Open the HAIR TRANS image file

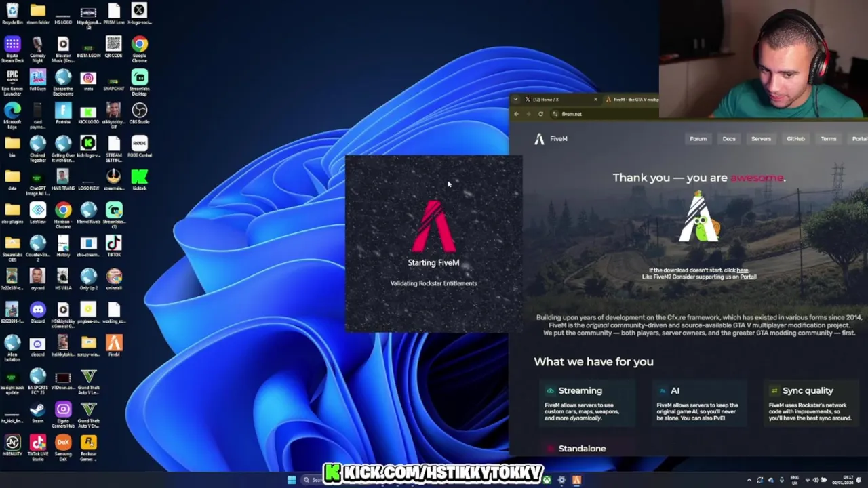[63, 180]
